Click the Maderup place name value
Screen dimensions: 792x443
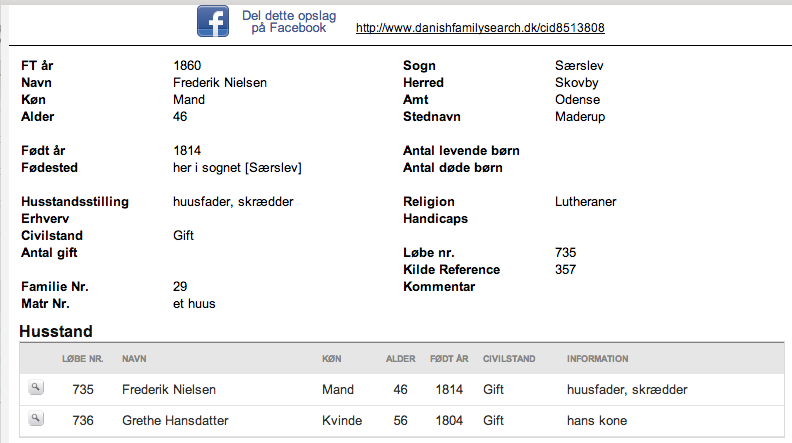click(580, 117)
